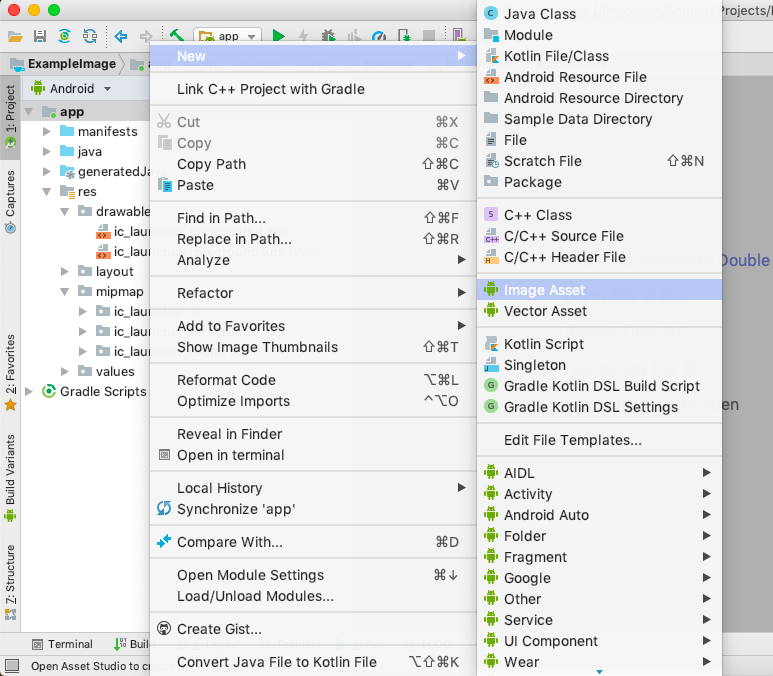773x676 pixels.
Task: Click the Profile app gauge icon
Action: point(379,36)
